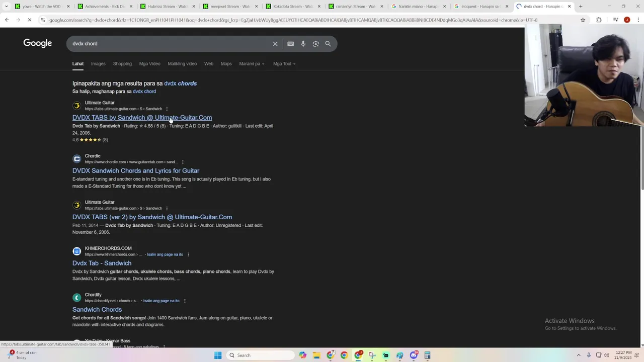Click the browser address bar URL
This screenshot has height=362, width=644.
(x=293, y=20)
